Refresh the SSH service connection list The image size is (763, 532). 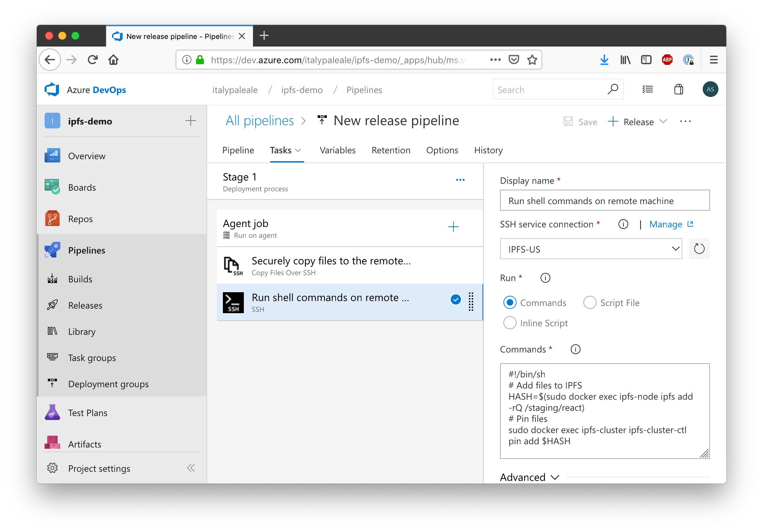click(x=699, y=249)
